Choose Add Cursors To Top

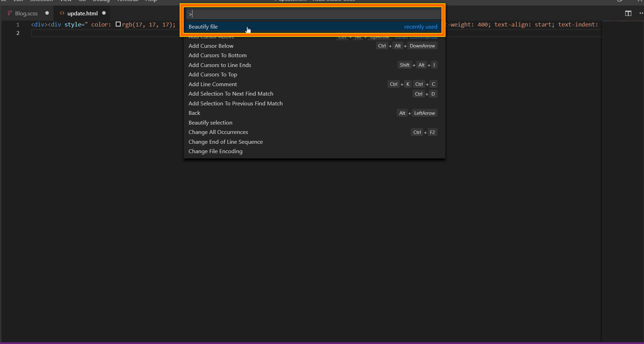coord(314,75)
